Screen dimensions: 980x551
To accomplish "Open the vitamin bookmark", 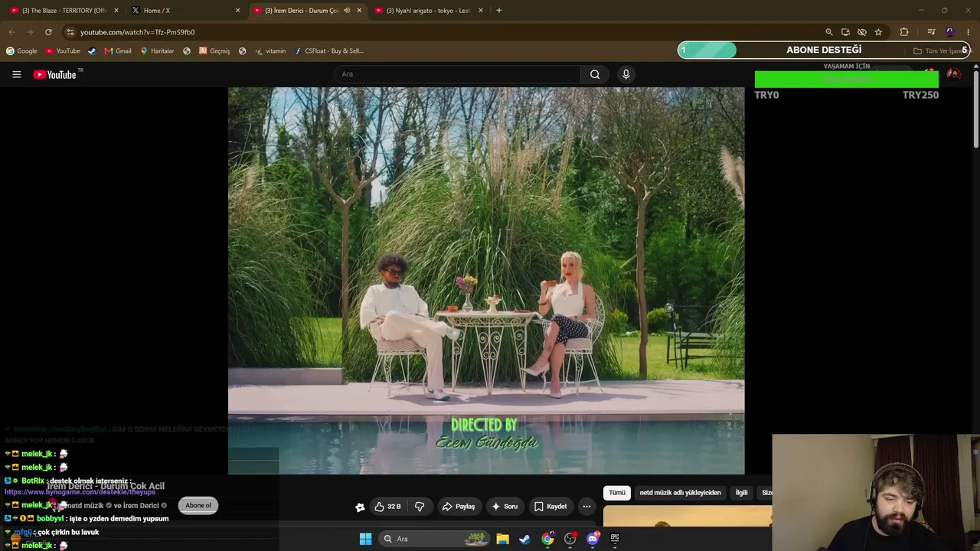I will click(x=270, y=51).
